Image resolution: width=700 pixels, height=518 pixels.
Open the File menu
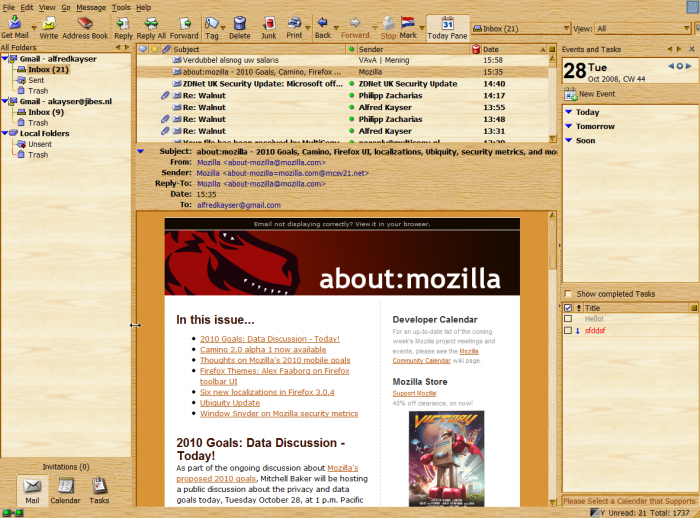coord(8,8)
